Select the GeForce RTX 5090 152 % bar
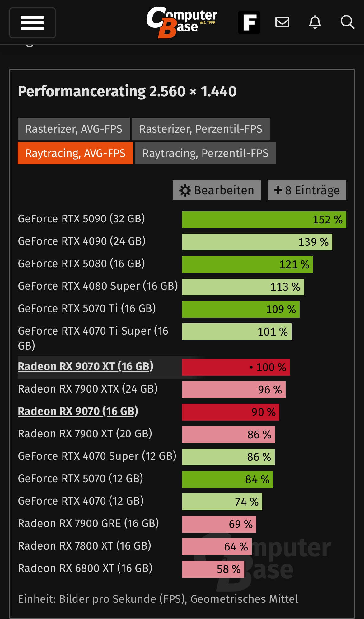The image size is (364, 619). (264, 220)
